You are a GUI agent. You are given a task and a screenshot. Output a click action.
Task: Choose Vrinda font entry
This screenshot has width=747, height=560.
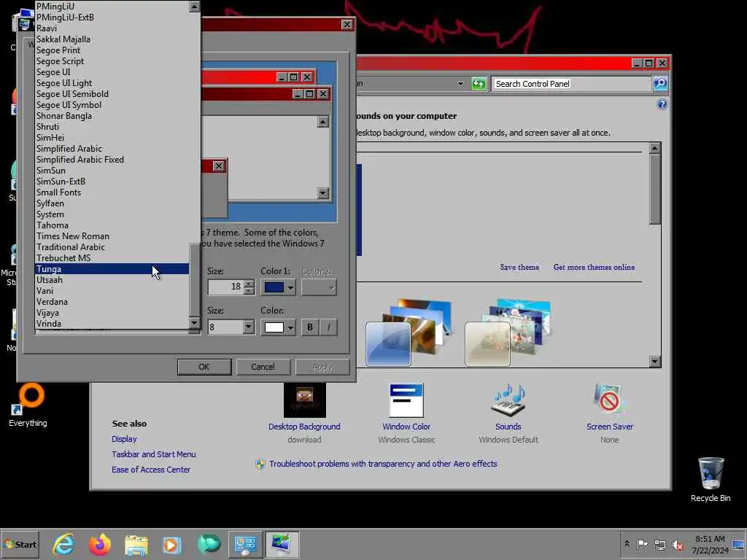(112, 324)
